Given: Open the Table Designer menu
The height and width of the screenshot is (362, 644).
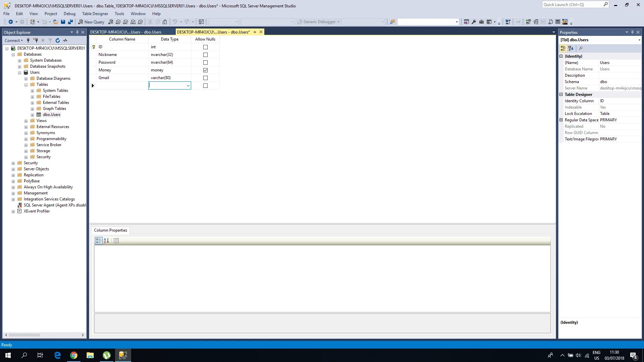Looking at the screenshot, I should point(95,14).
